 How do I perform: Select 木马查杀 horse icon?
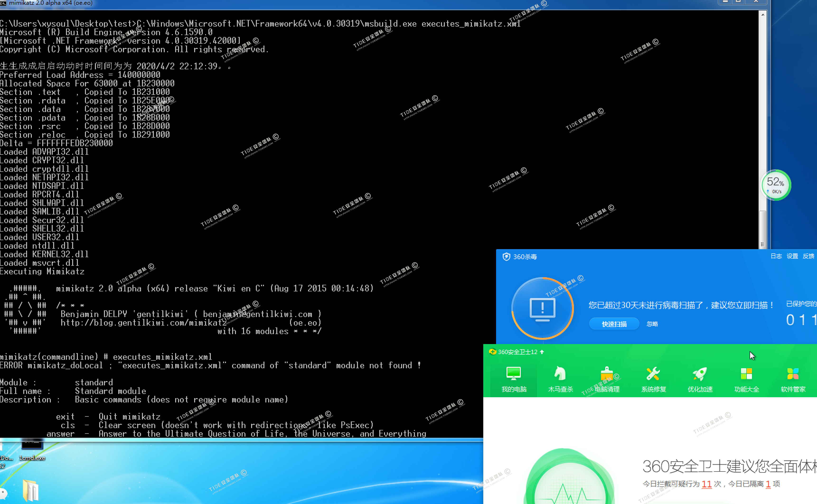tap(560, 374)
